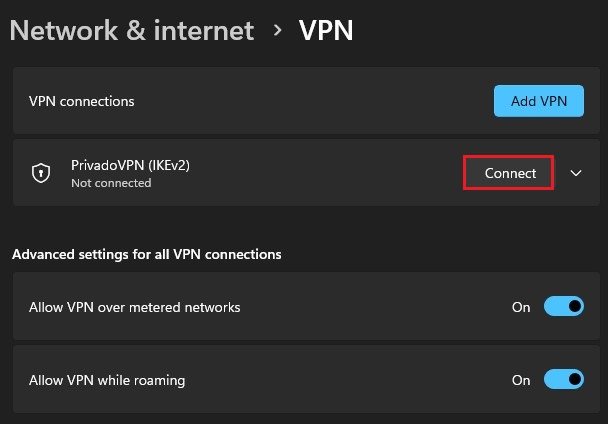Click Allow VPN while roaming label
This screenshot has height=424, width=608.
pyautogui.click(x=107, y=380)
